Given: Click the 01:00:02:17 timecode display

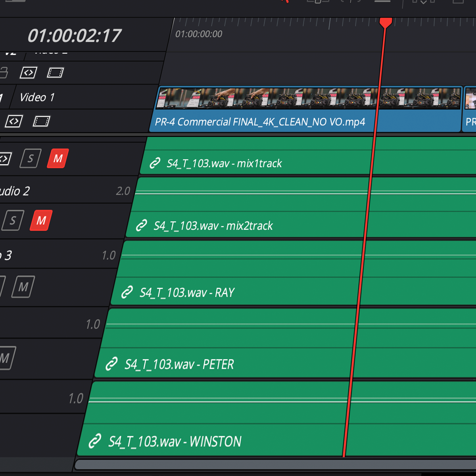Looking at the screenshot, I should click(x=74, y=36).
